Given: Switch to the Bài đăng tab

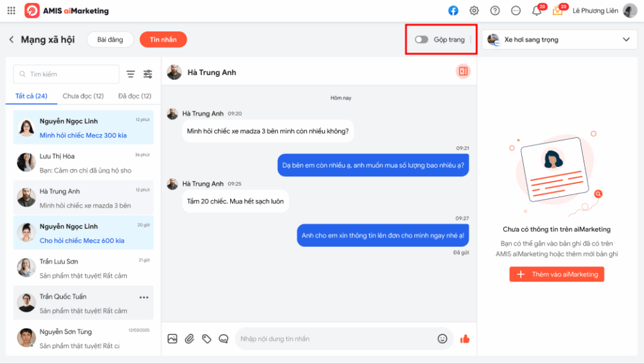Looking at the screenshot, I should click(110, 40).
